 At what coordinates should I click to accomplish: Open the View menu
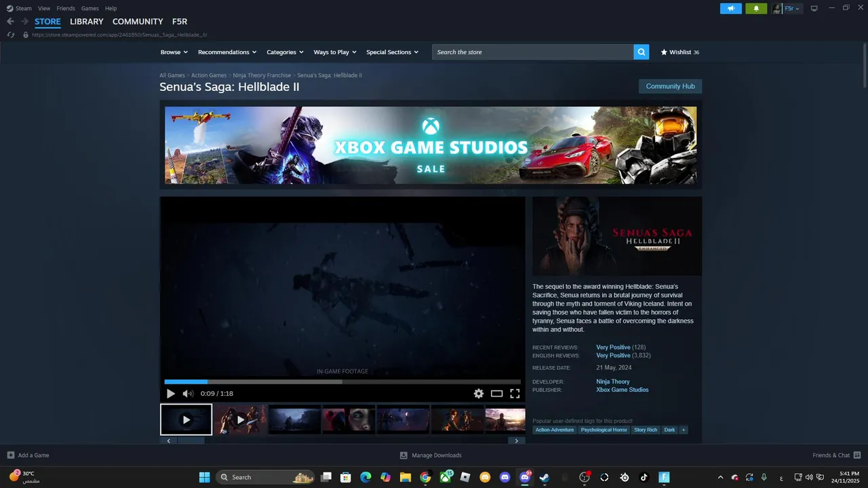44,8
